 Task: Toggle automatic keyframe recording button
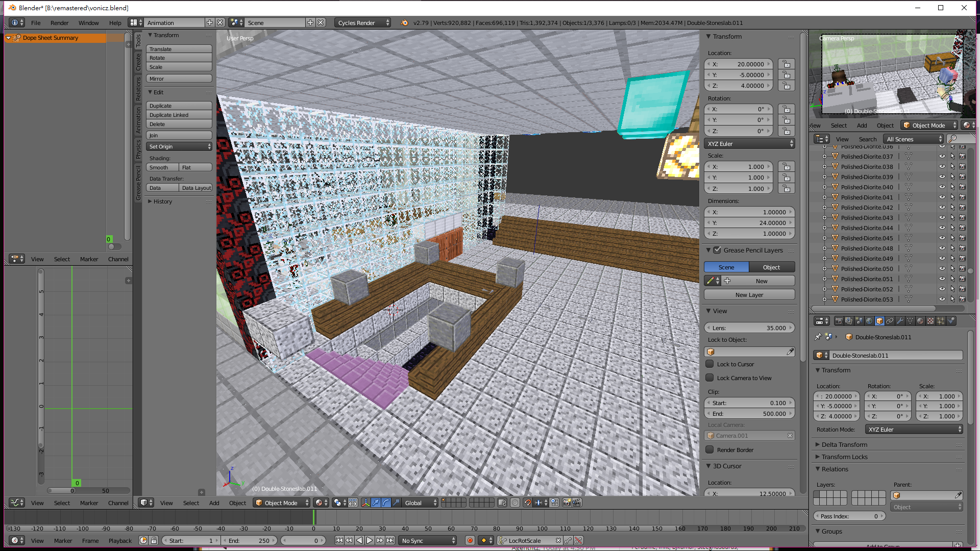tap(470, 540)
